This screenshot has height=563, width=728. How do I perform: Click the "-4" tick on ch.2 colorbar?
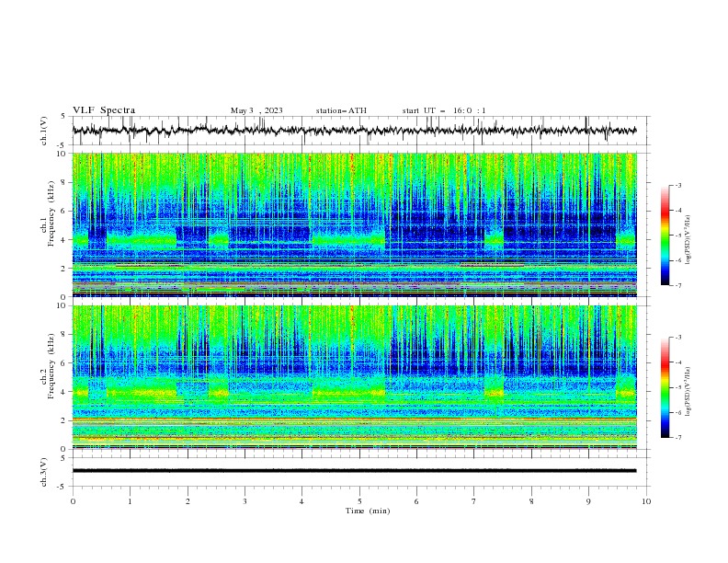(x=677, y=362)
